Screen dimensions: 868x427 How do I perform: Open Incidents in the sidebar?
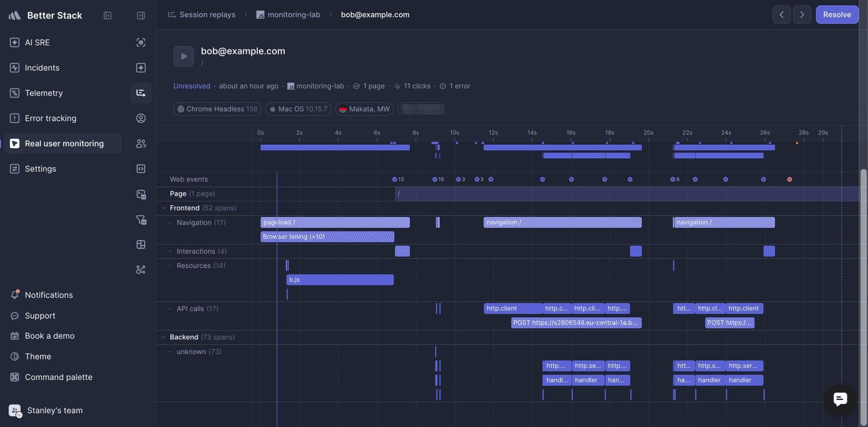63,68
